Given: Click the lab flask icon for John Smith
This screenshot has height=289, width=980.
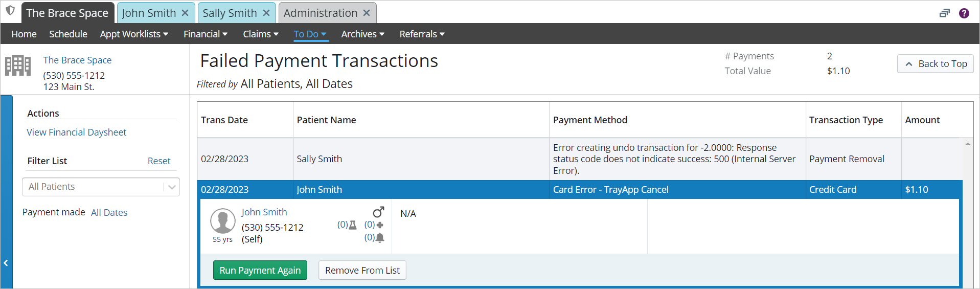Looking at the screenshot, I should coord(353,225).
